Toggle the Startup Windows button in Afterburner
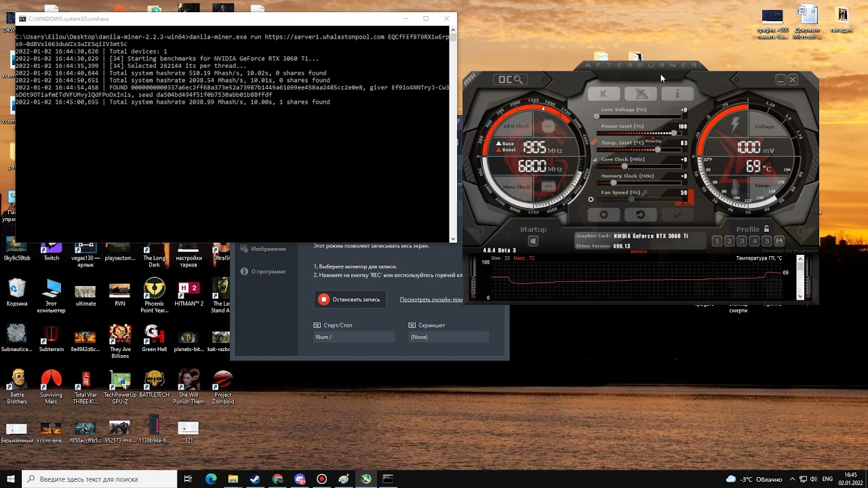The image size is (868, 488). [x=533, y=241]
